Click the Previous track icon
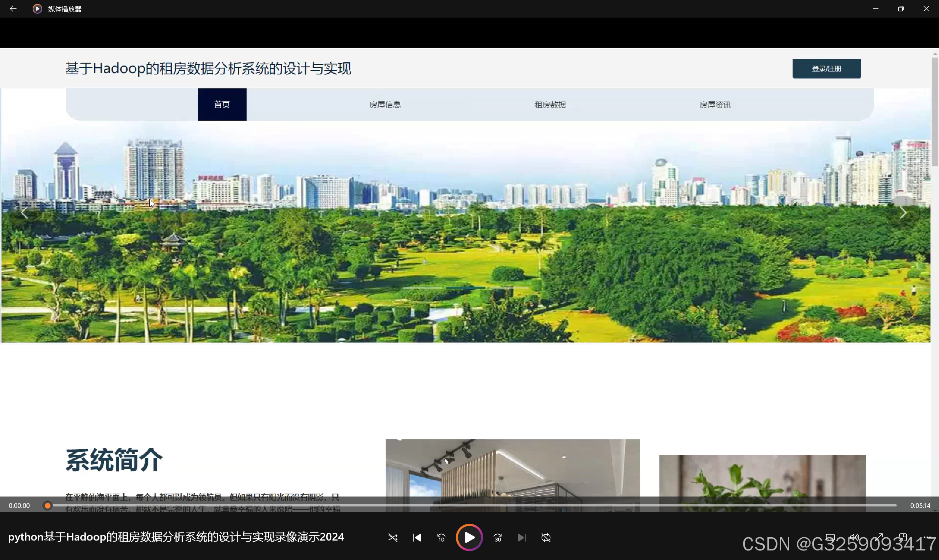 click(x=417, y=537)
